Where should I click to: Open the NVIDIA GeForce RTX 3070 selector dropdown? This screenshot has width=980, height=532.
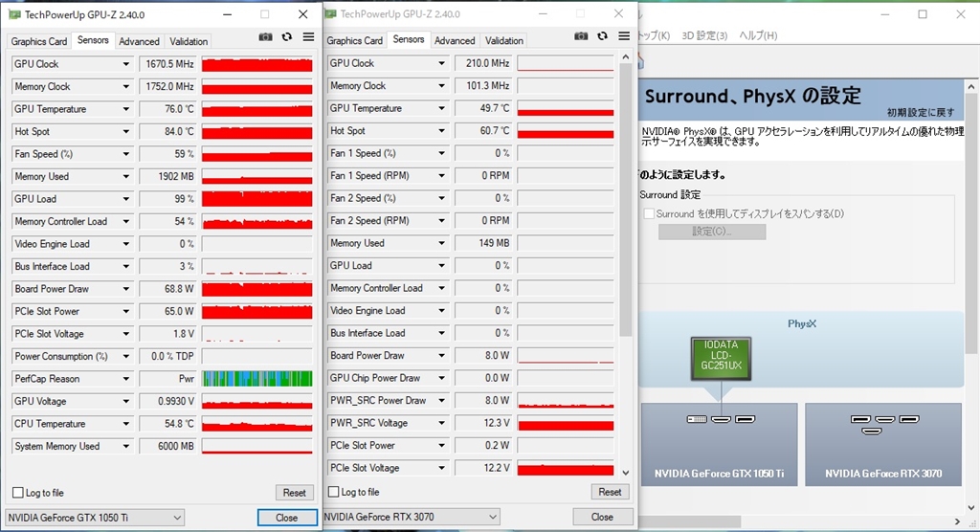click(410, 517)
